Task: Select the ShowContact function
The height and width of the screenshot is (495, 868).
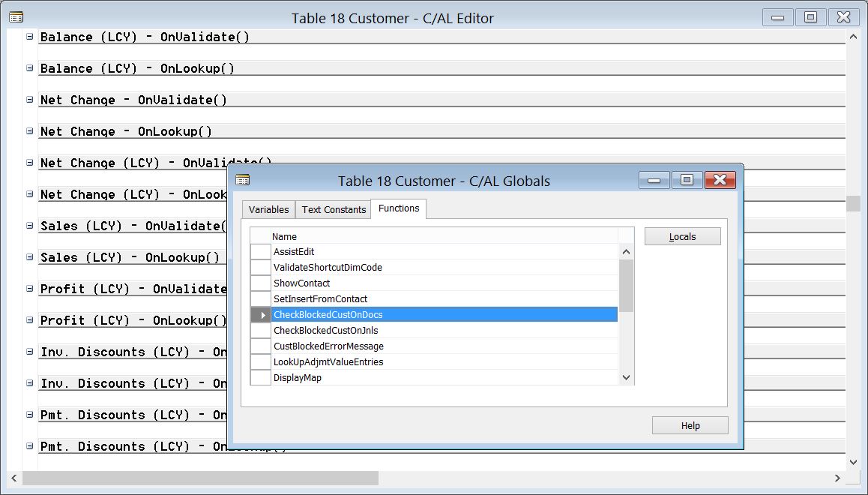Action: coord(444,283)
